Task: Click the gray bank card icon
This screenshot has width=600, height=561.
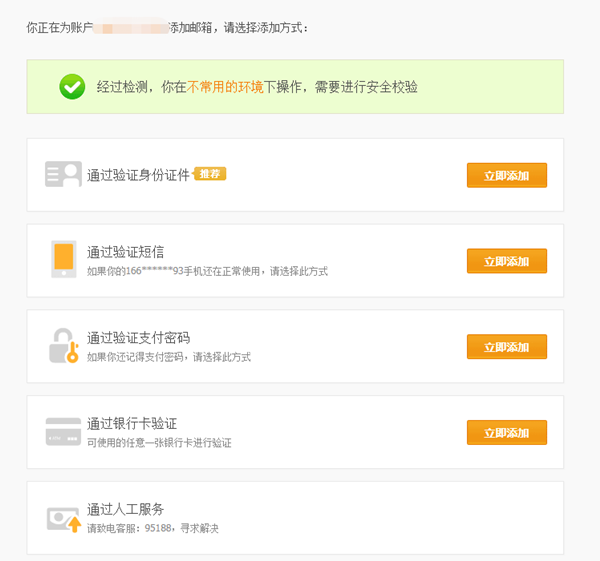Action: tap(63, 432)
